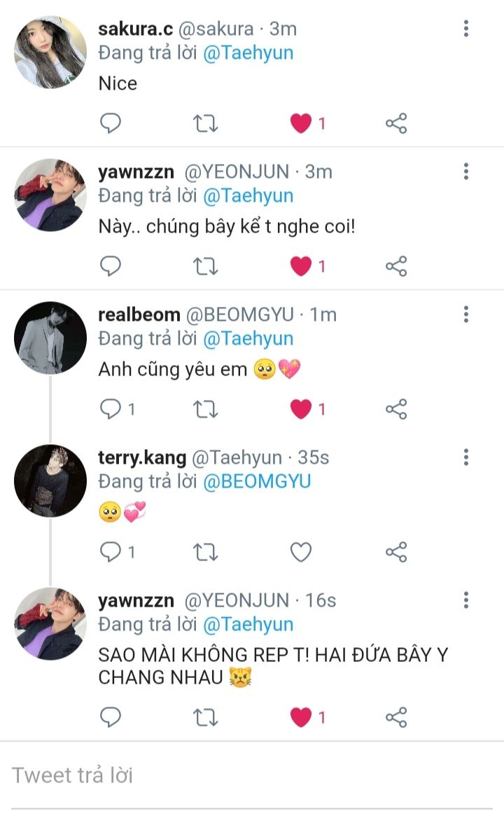504x814 pixels.
Task: Retweet sakura.c's "Nice" tweet
Action: [205, 124]
